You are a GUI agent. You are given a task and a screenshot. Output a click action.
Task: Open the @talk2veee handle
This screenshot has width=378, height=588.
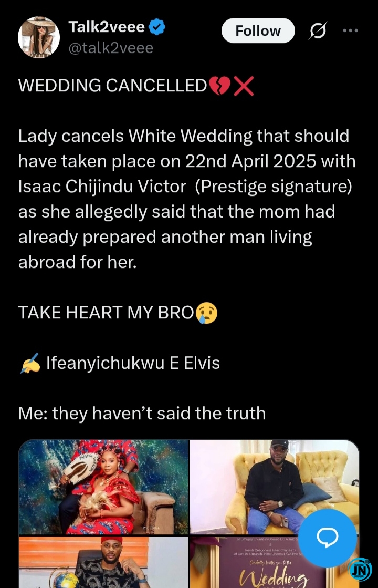[x=111, y=48]
